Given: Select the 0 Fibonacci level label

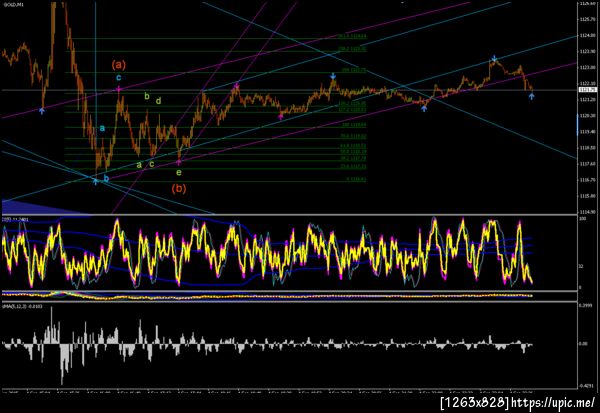Looking at the screenshot, I should 356,179.
